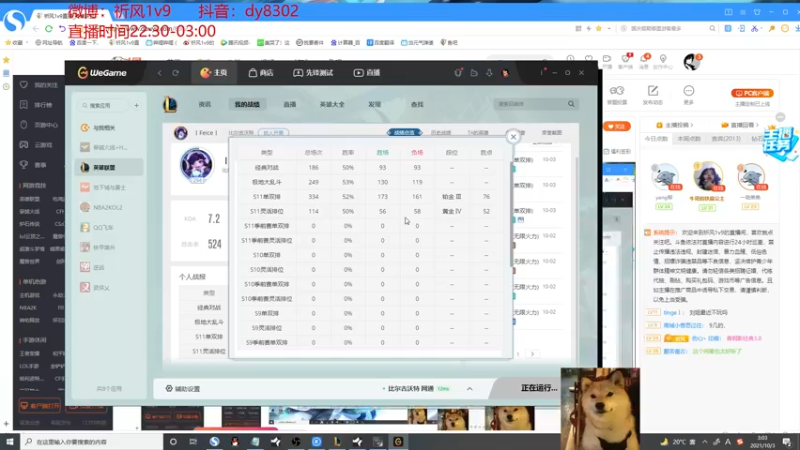Click the 铂金 III rank cell
This screenshot has height=450, width=800.
click(452, 196)
